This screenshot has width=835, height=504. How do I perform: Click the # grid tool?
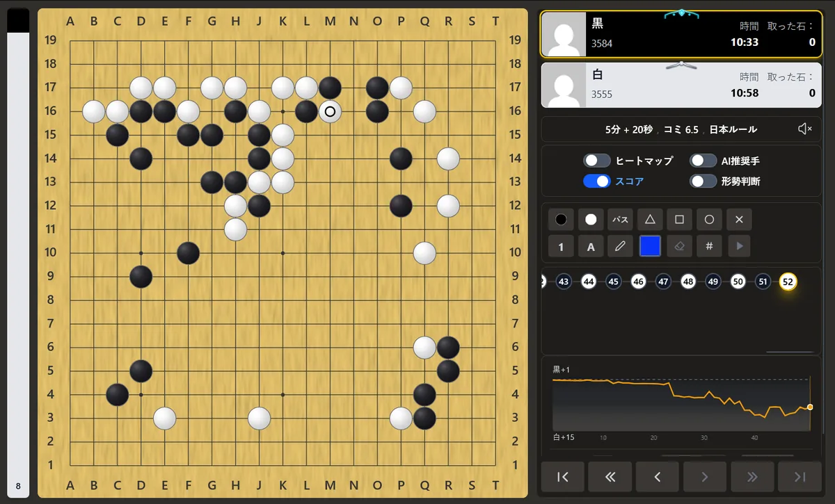pos(709,246)
